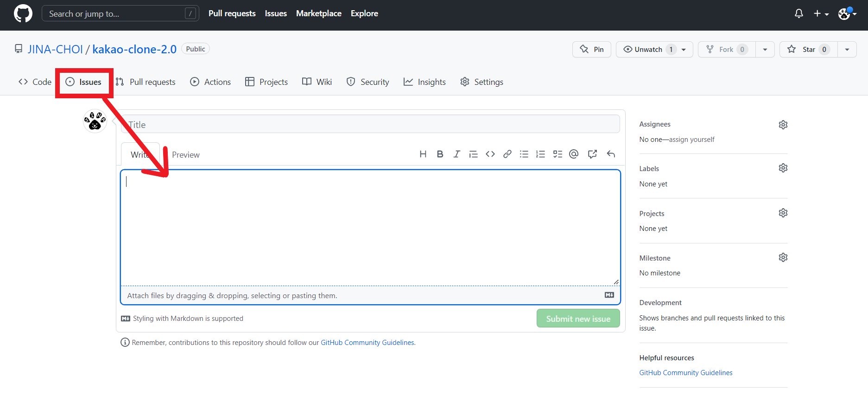Add a link in the editor
868x402 pixels.
point(507,154)
